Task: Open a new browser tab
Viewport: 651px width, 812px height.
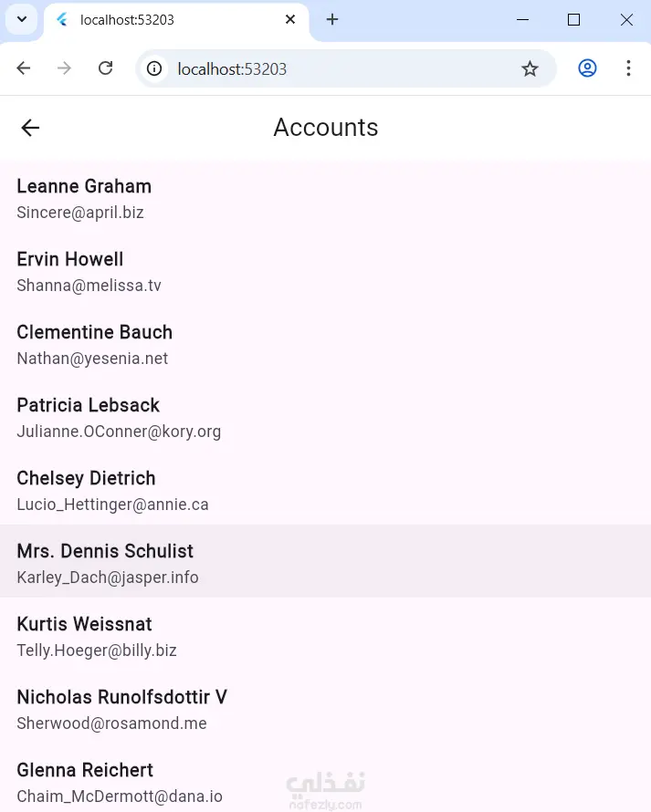Action: pyautogui.click(x=332, y=19)
